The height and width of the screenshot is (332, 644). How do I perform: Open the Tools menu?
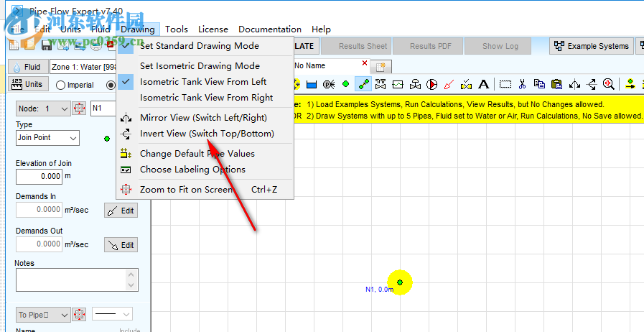[176, 29]
